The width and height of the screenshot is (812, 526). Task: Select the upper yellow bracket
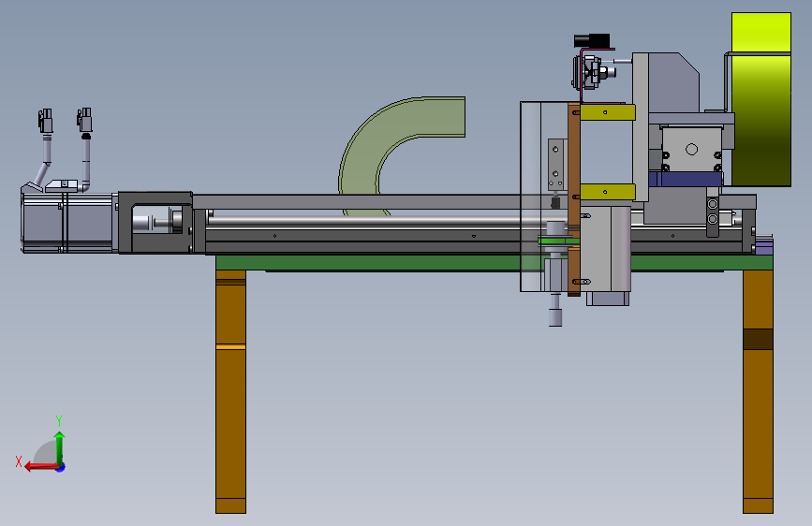[x=608, y=111]
